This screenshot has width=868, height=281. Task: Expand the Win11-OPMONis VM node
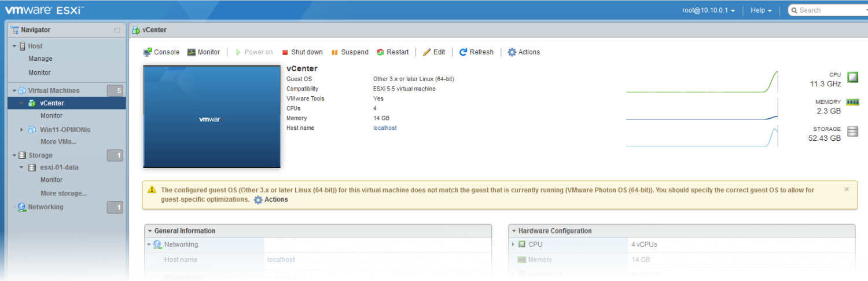tap(22, 130)
